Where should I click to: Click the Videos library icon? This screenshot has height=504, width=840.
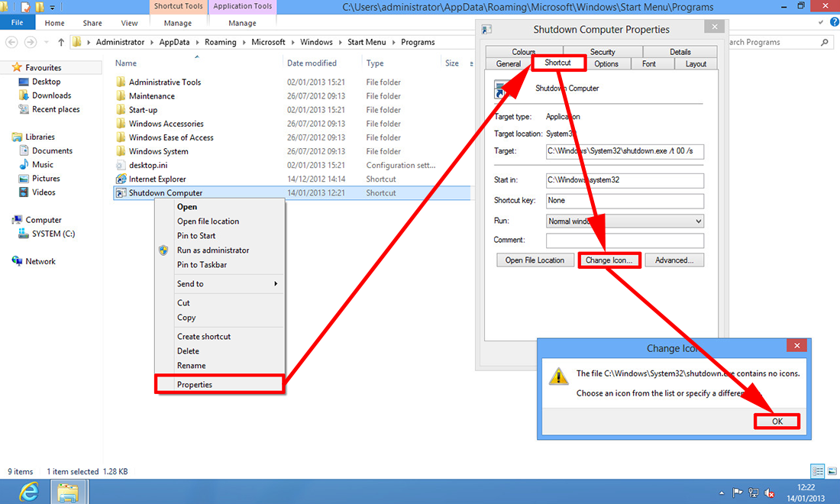24,192
